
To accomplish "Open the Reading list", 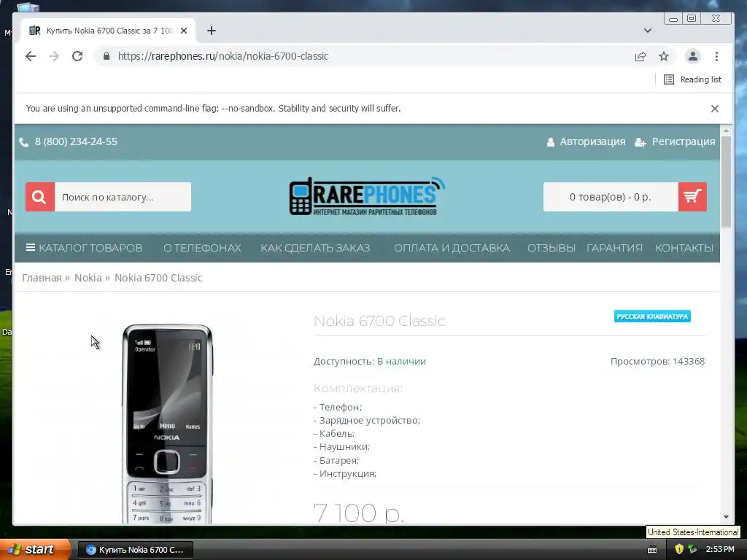I will (692, 79).
